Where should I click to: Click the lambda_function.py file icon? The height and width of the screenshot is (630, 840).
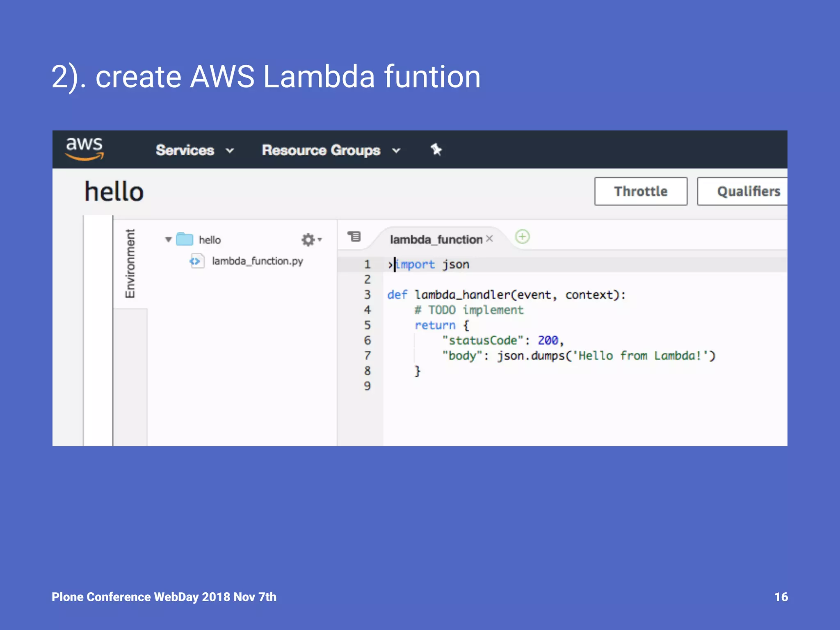pos(196,261)
